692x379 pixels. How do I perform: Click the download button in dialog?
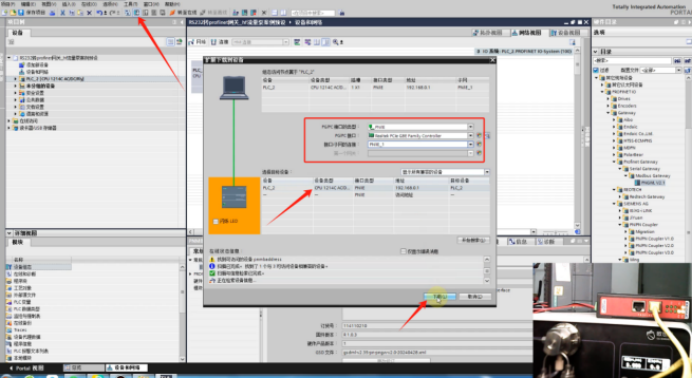point(440,296)
